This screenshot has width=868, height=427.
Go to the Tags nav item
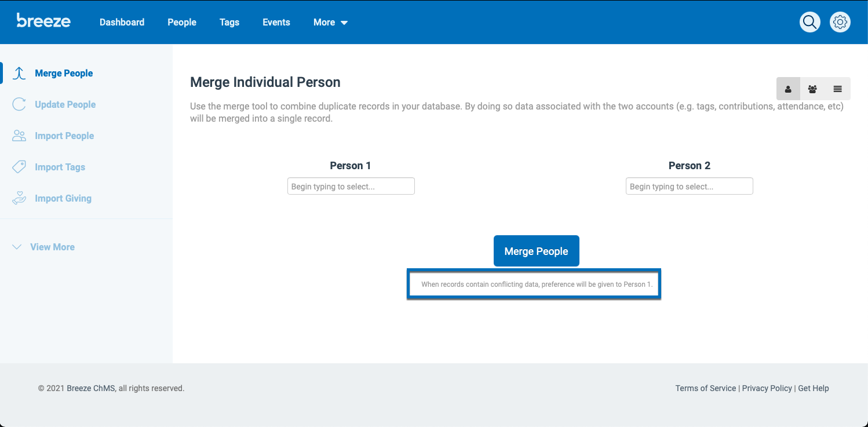pos(229,23)
